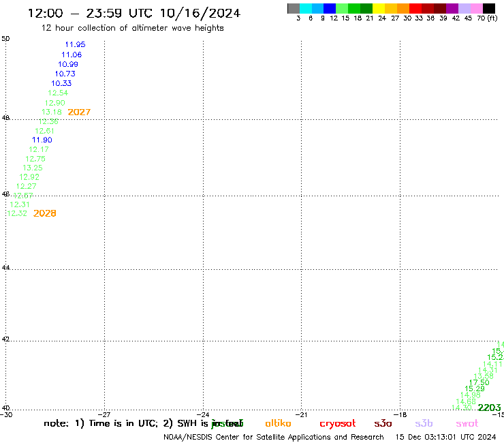The image size is (504, 443).
Task: Click the dark blue swatch in the color scale
Action: tap(330, 8)
